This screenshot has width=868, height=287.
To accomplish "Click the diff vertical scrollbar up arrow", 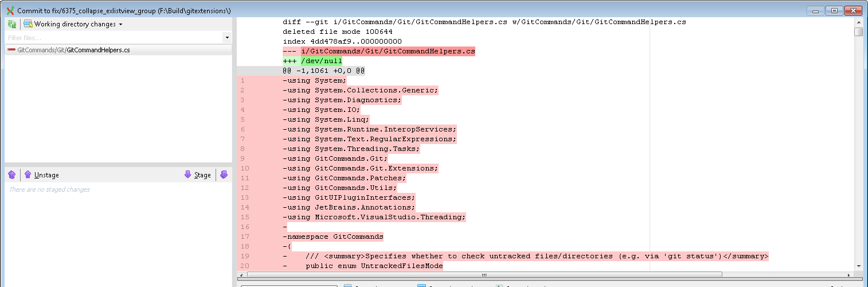I will (x=858, y=22).
